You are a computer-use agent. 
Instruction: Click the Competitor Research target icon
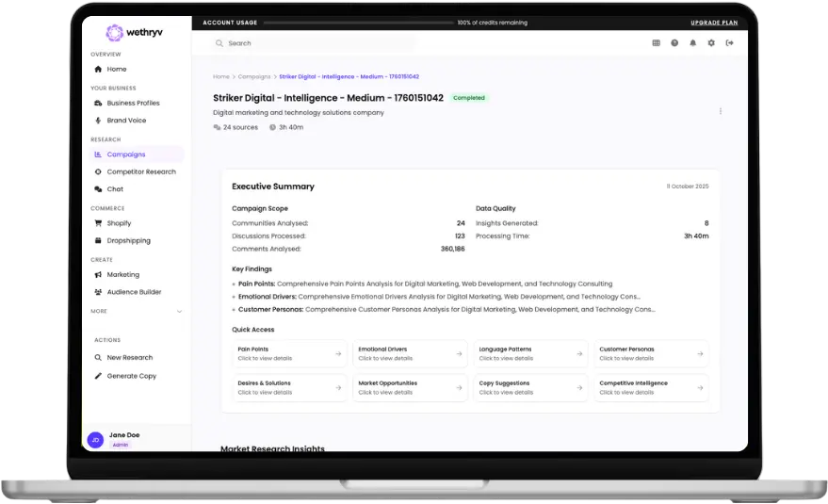[98, 171]
